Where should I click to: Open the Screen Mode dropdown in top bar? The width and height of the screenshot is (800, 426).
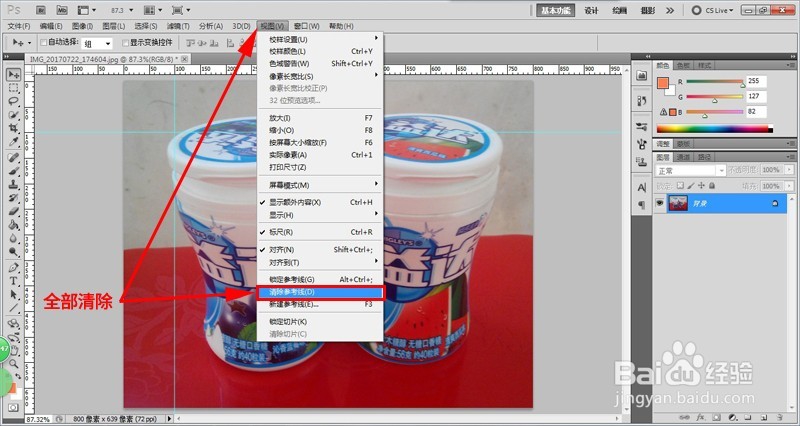coord(181,10)
